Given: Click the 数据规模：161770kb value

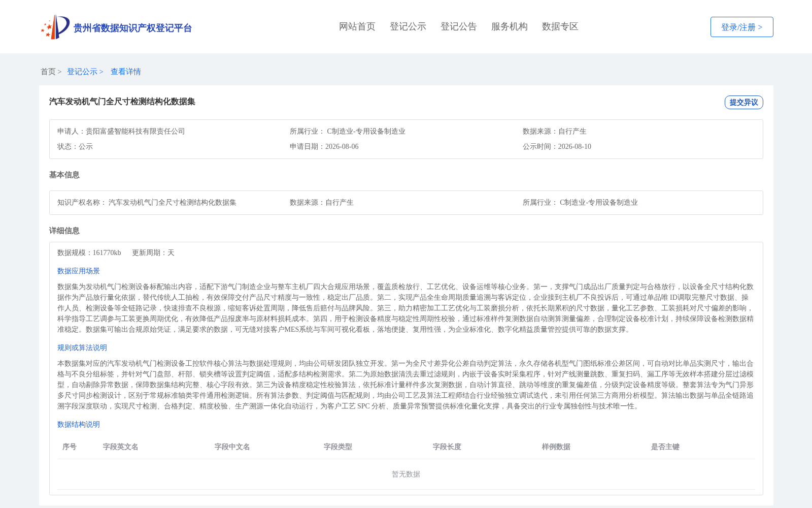Looking at the screenshot, I should pyautogui.click(x=89, y=252).
